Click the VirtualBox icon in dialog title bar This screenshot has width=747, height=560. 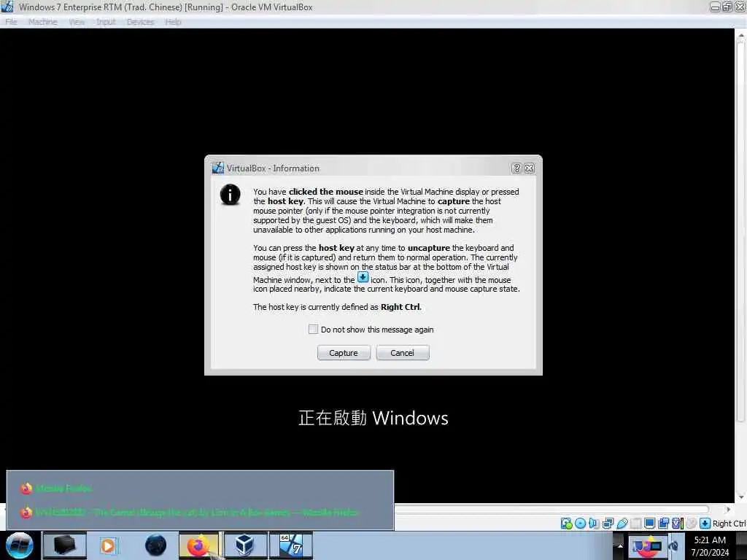pyautogui.click(x=217, y=168)
